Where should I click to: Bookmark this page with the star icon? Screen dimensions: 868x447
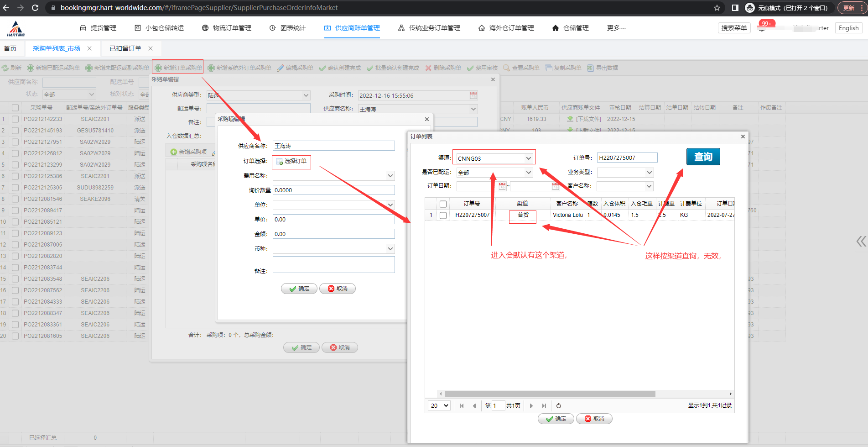717,8
